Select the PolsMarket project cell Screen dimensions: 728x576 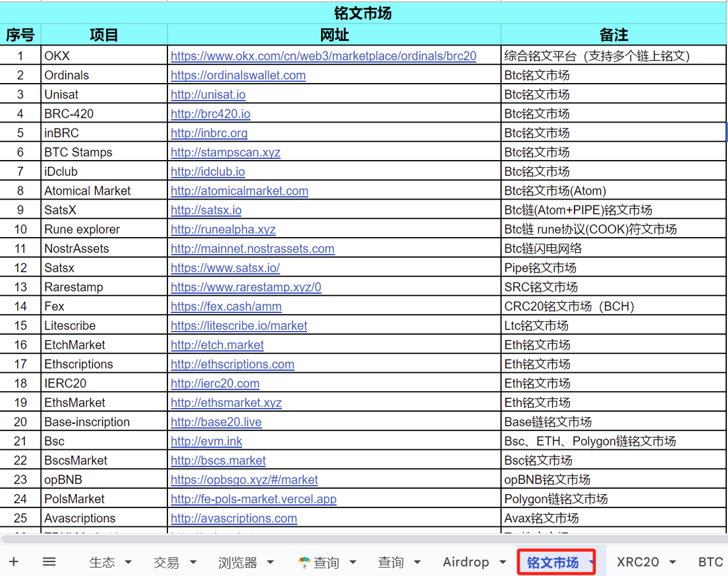104,499
